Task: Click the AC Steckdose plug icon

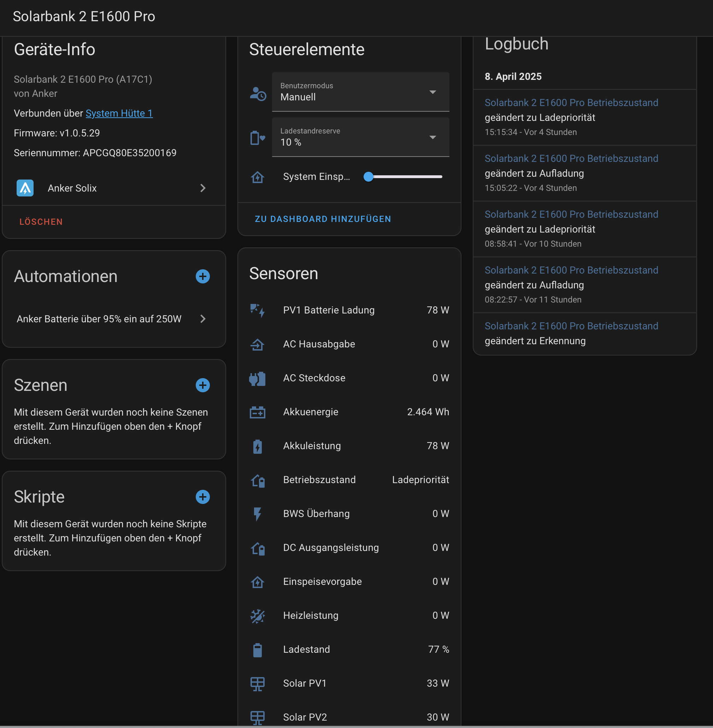Action: pyautogui.click(x=257, y=378)
